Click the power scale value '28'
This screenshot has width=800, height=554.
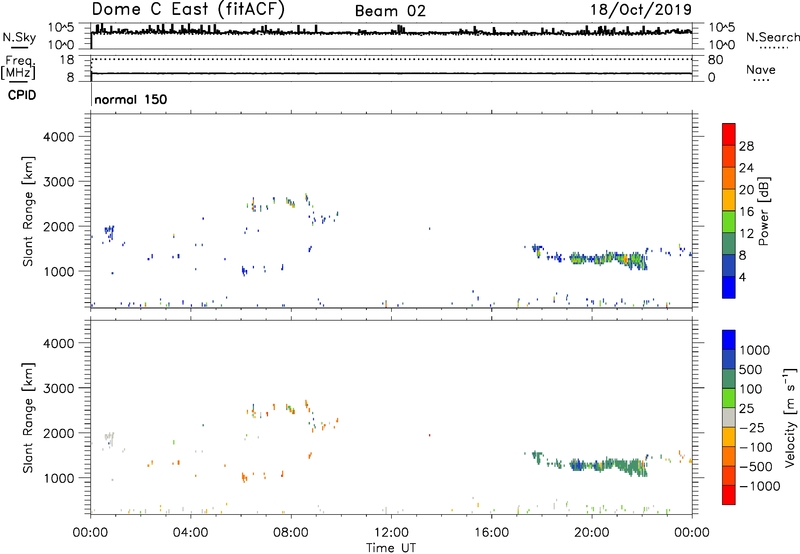(x=746, y=146)
